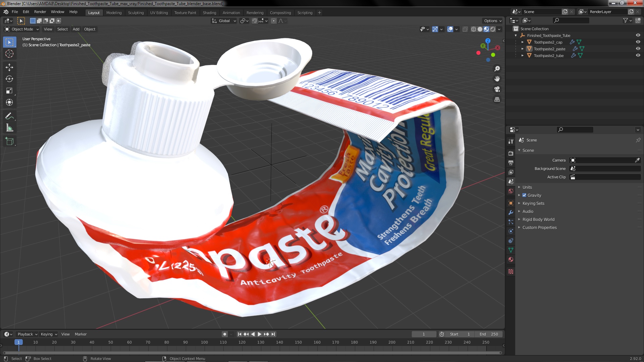Switch to Solid viewport shading
644x362 pixels.
coord(480,29)
